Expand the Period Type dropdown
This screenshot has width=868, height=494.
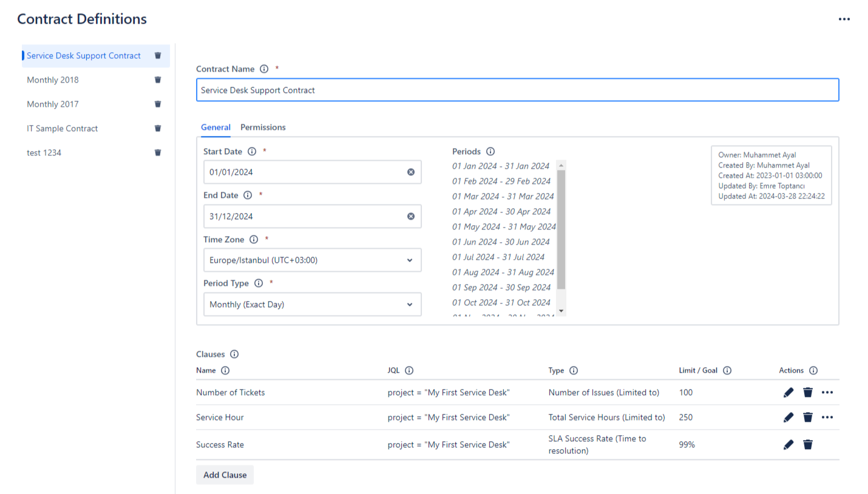pos(312,305)
